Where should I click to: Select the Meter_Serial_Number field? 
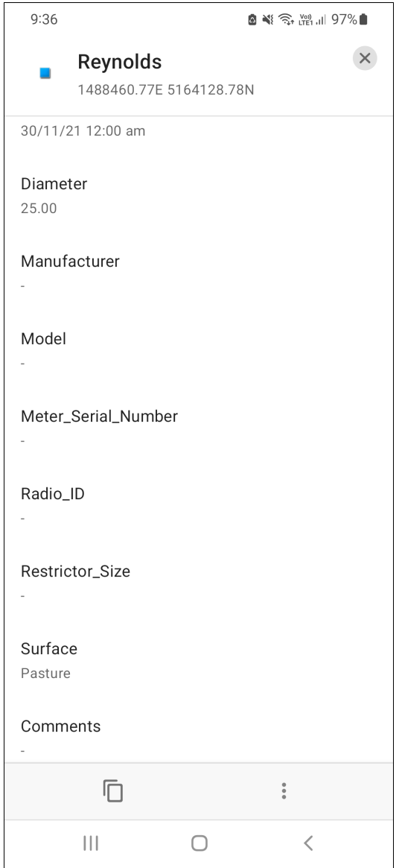[x=199, y=428]
